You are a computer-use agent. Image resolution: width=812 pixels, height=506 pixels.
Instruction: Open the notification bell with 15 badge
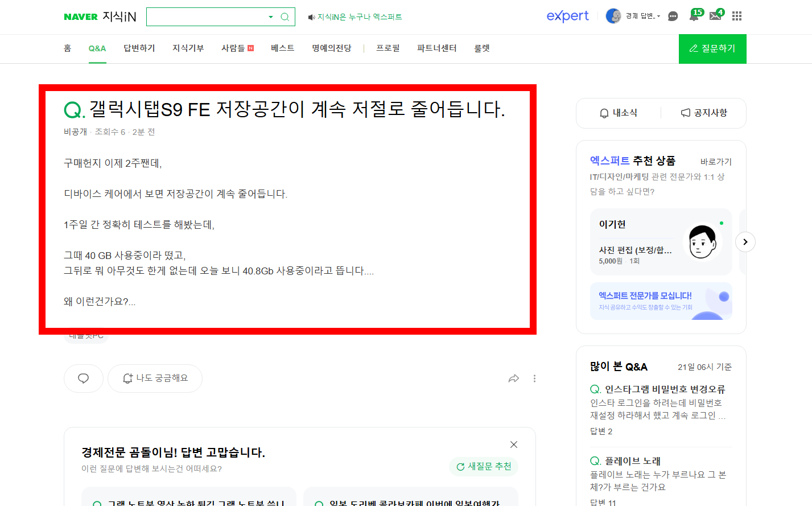[695, 15]
